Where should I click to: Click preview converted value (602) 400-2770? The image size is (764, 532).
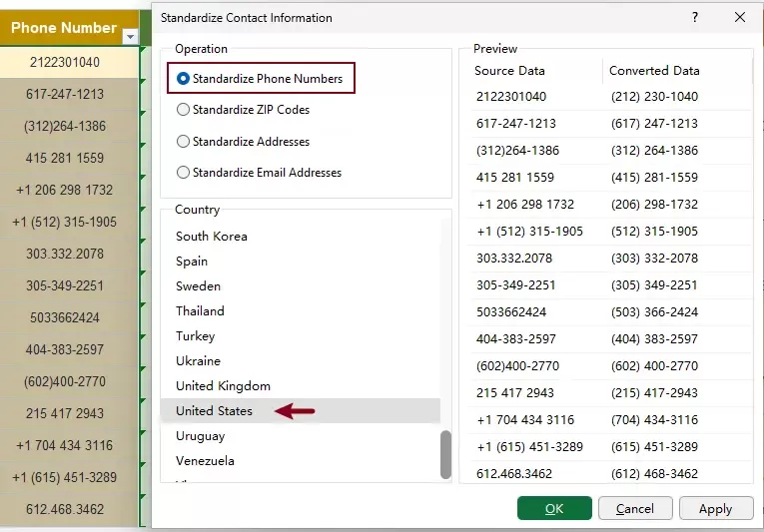pyautogui.click(x=654, y=366)
